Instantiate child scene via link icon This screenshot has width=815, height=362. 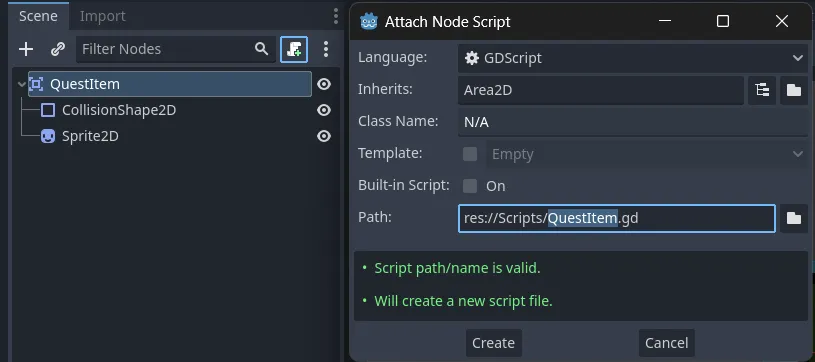pyautogui.click(x=58, y=49)
